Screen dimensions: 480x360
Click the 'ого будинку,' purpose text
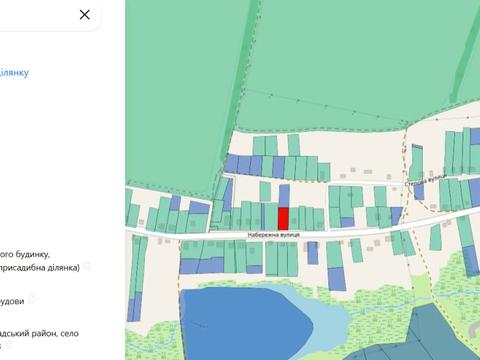25,255
